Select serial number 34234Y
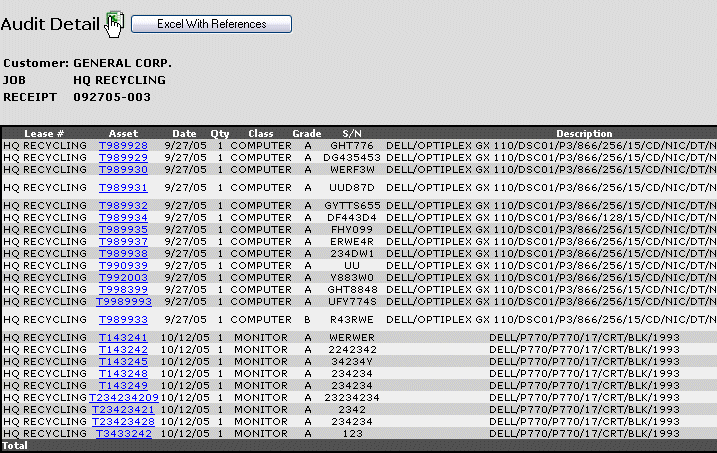The image size is (717, 453). (x=352, y=362)
